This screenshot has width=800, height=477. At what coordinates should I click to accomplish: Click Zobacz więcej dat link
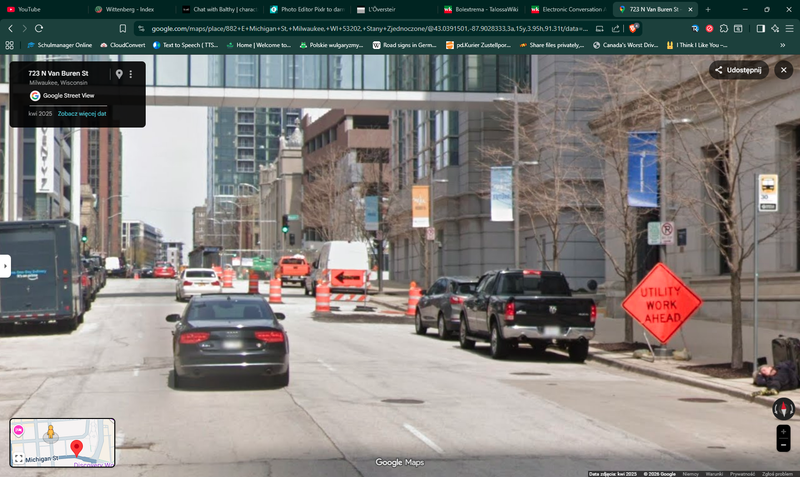coord(82,114)
